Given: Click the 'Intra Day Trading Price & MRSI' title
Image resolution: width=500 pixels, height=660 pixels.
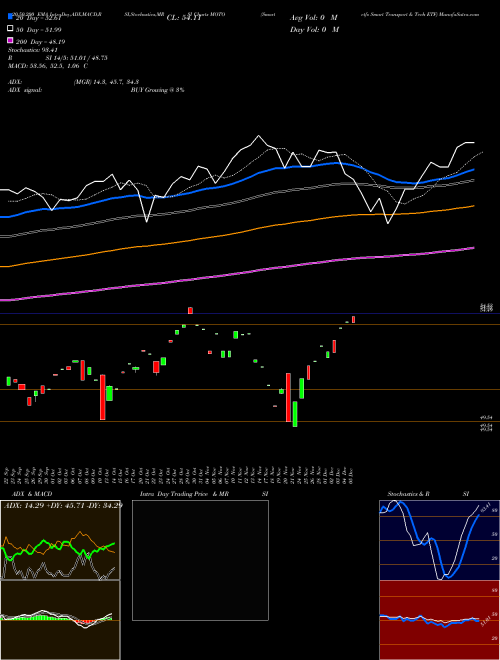Looking at the screenshot, I should (204, 494).
